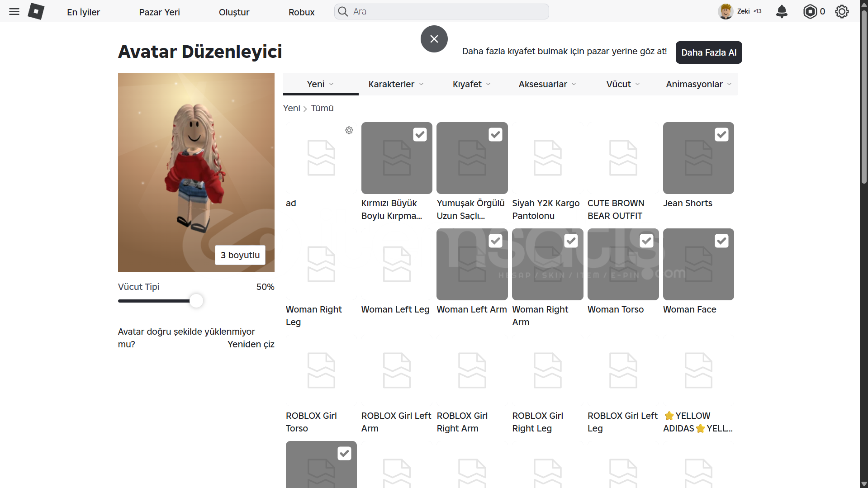
Task: Click the Woman Face item name
Action: [689, 309]
